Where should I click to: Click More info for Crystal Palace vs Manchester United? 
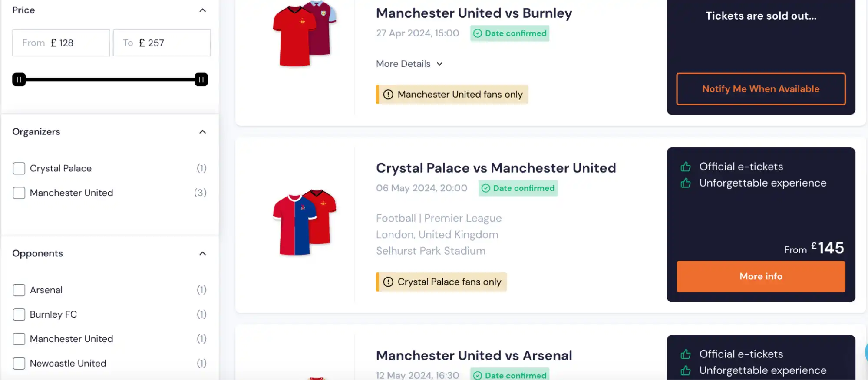tap(761, 276)
